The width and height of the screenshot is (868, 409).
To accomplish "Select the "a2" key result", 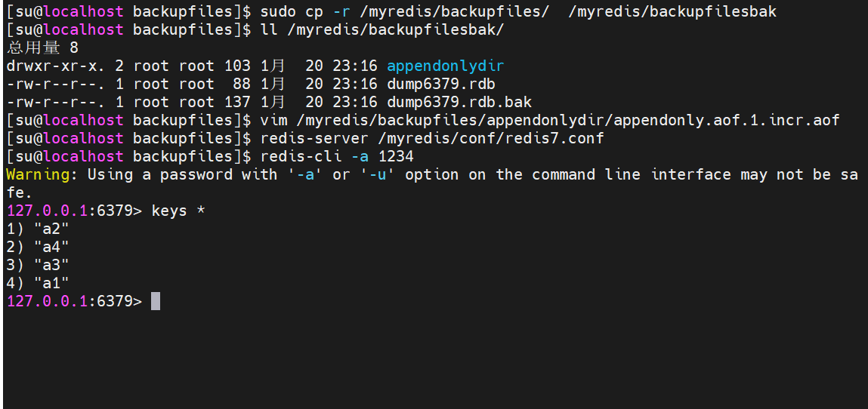I will click(51, 229).
